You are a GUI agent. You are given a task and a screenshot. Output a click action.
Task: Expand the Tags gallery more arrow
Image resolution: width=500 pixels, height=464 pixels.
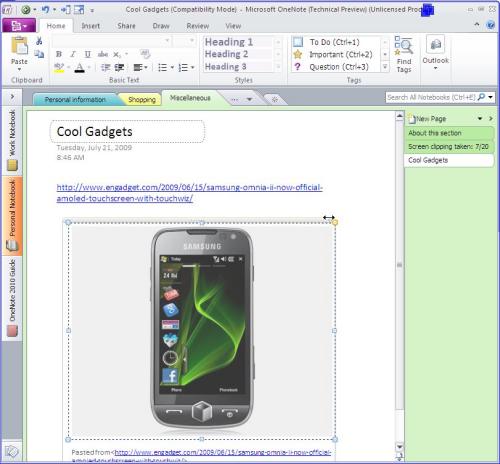[385, 67]
